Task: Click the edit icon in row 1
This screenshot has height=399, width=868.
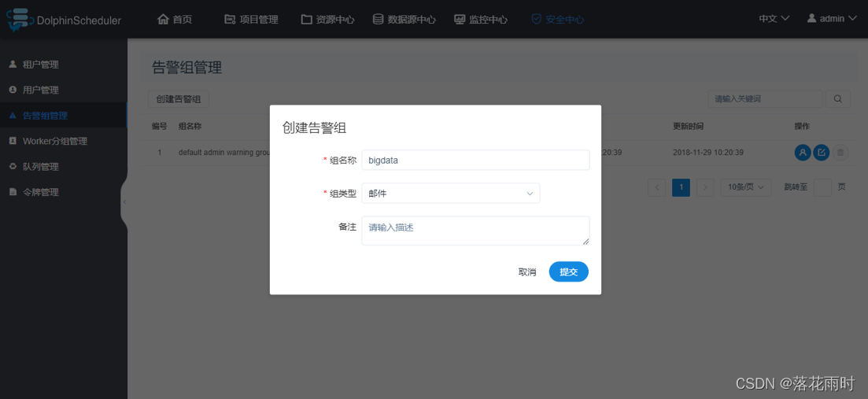Action: click(822, 152)
